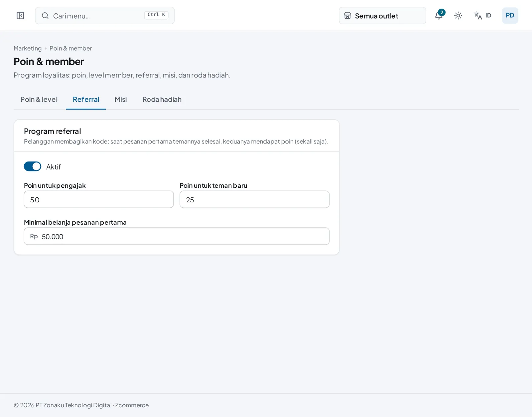The width and height of the screenshot is (532, 417).
Task: Click the Poin untuk pengajak field
Action: pos(99,199)
